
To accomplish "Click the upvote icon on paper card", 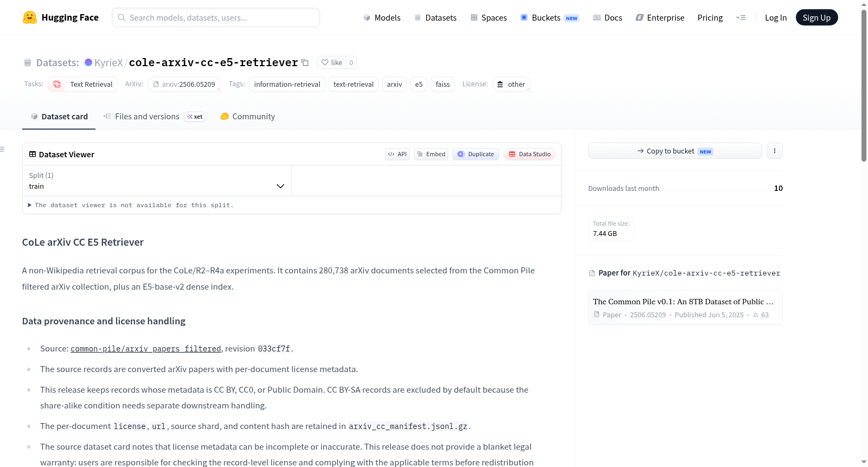I will (x=756, y=315).
